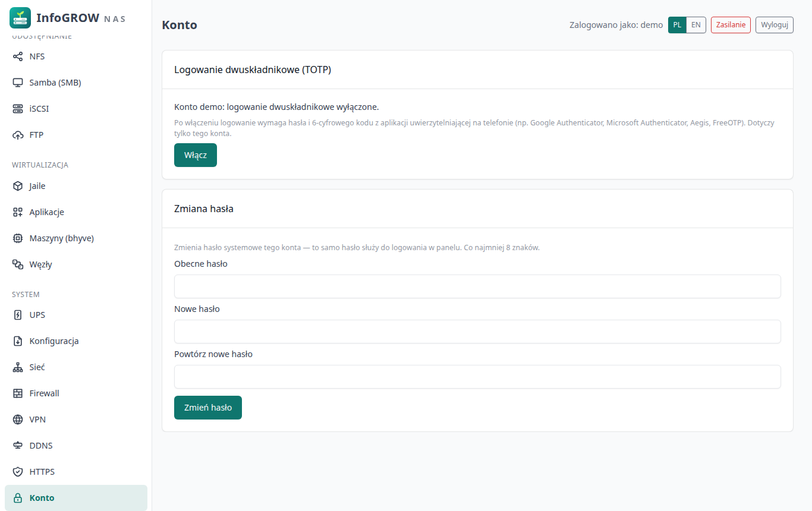Open the Zasilanie power button
812x511 pixels.
(731, 25)
